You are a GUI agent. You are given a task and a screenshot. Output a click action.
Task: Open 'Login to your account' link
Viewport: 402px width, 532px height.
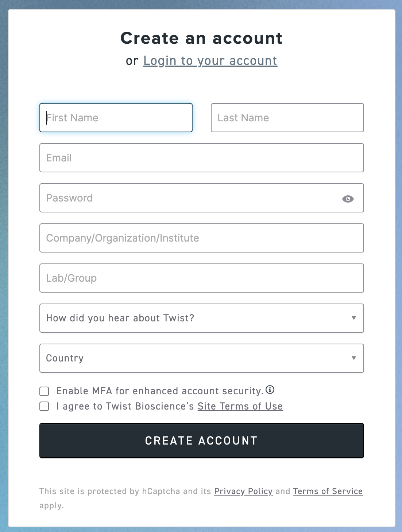(x=210, y=61)
